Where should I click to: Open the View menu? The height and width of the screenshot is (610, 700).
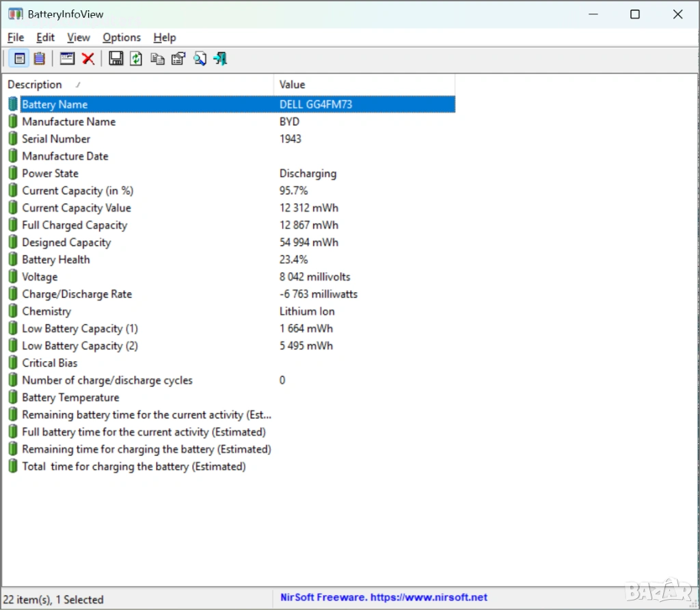79,38
